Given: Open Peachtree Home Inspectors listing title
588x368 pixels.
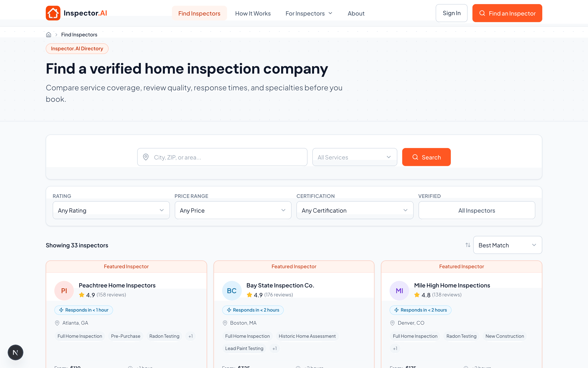Looking at the screenshot, I should click(117, 285).
